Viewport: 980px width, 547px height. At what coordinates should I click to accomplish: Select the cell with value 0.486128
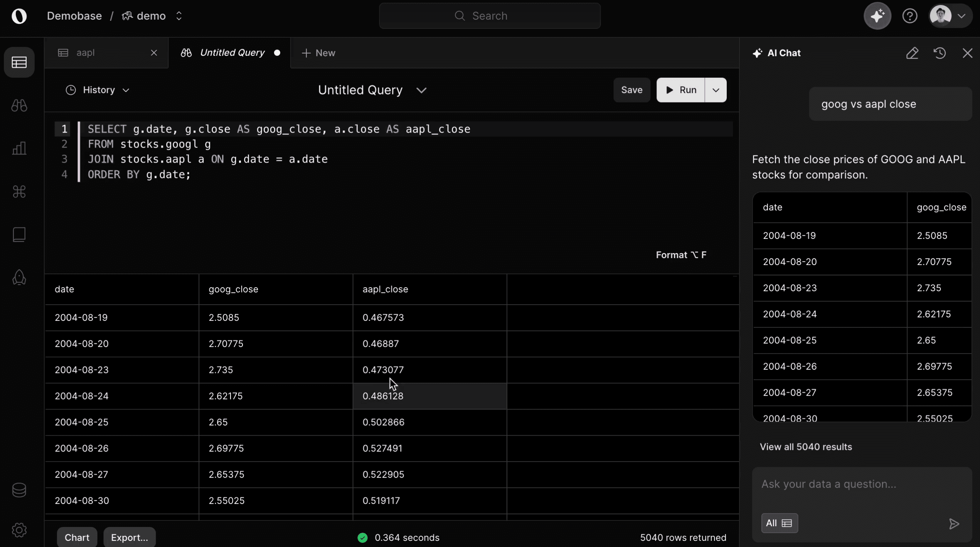[429, 396]
